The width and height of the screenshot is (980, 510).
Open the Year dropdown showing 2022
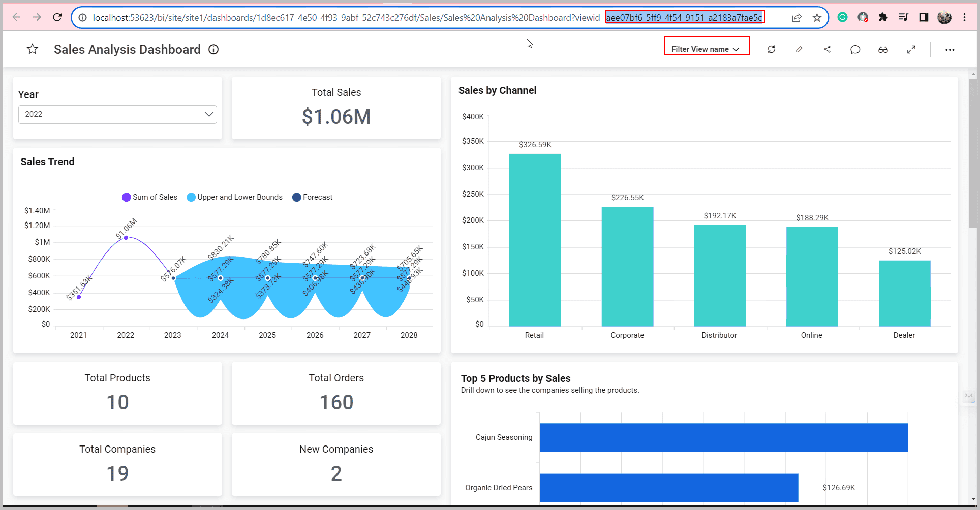[x=117, y=114]
